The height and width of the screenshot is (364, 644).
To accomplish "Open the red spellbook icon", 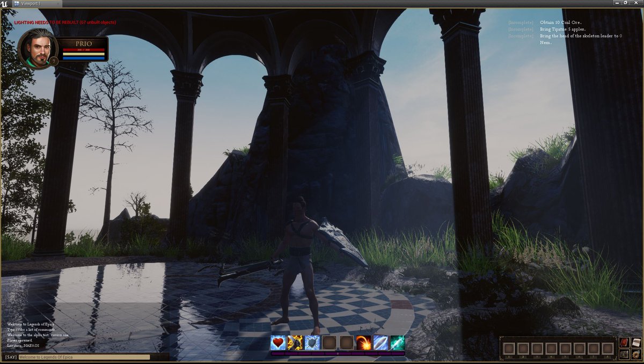I will 624,343.
